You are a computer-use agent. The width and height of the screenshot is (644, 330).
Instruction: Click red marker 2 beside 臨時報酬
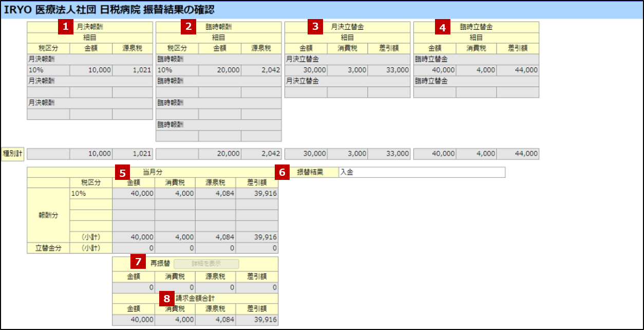pyautogui.click(x=189, y=27)
